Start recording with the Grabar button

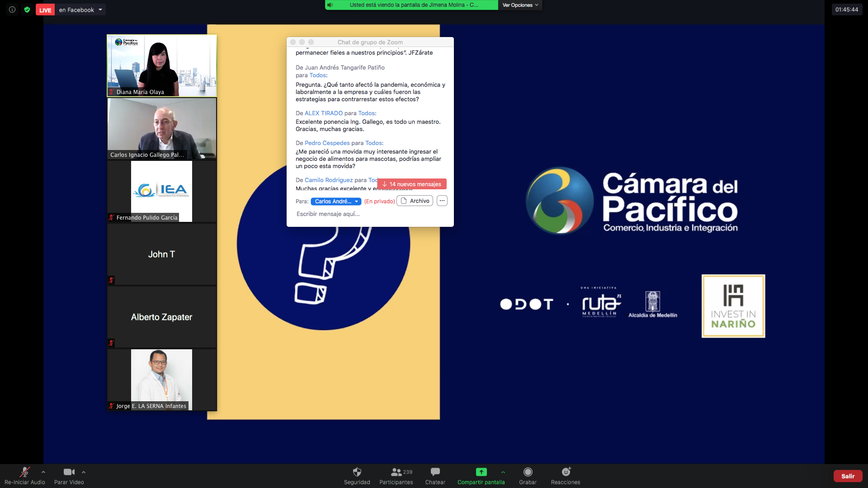point(528,476)
